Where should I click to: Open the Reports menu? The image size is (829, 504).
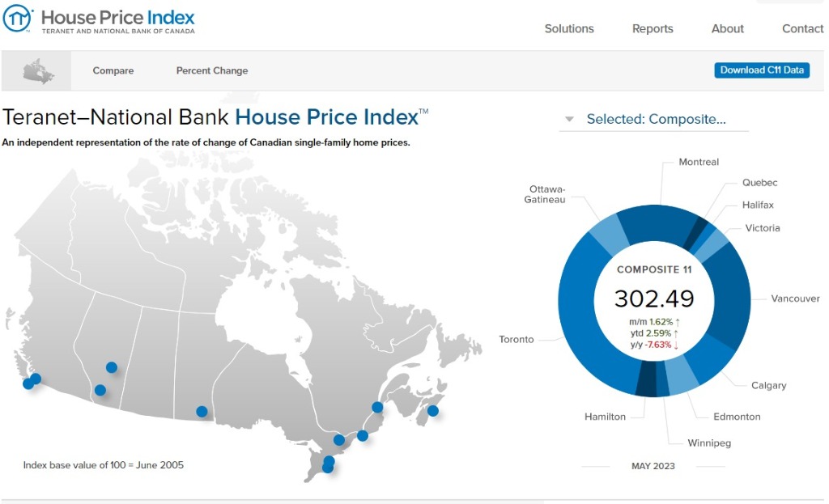[653, 28]
